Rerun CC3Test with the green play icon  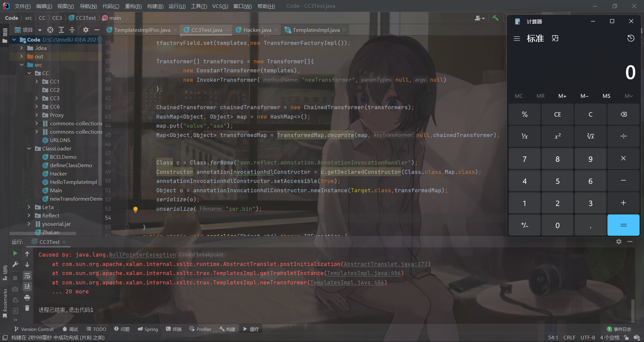click(15, 254)
